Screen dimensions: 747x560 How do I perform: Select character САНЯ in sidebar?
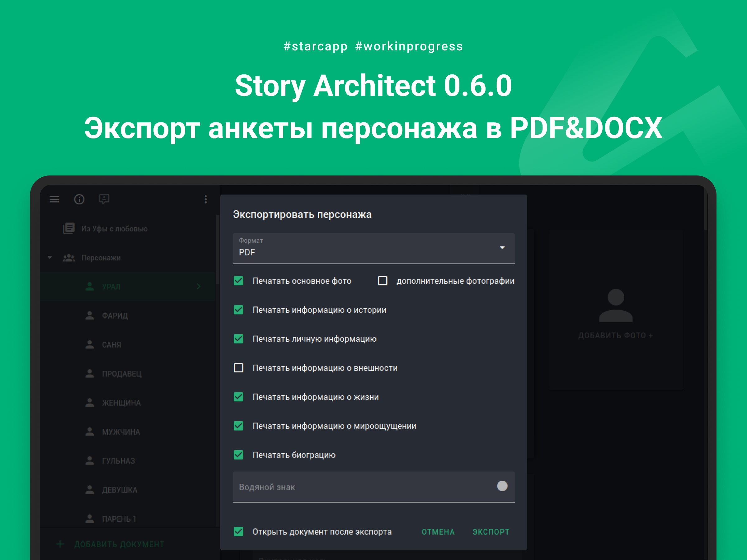[128, 345]
